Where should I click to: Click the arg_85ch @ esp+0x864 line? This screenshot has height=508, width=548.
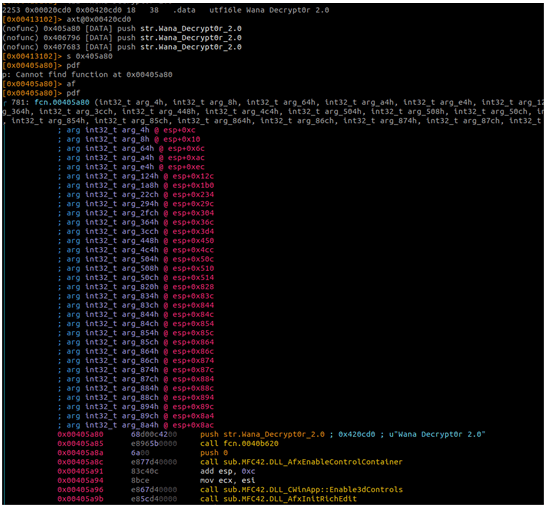[x=136, y=342]
